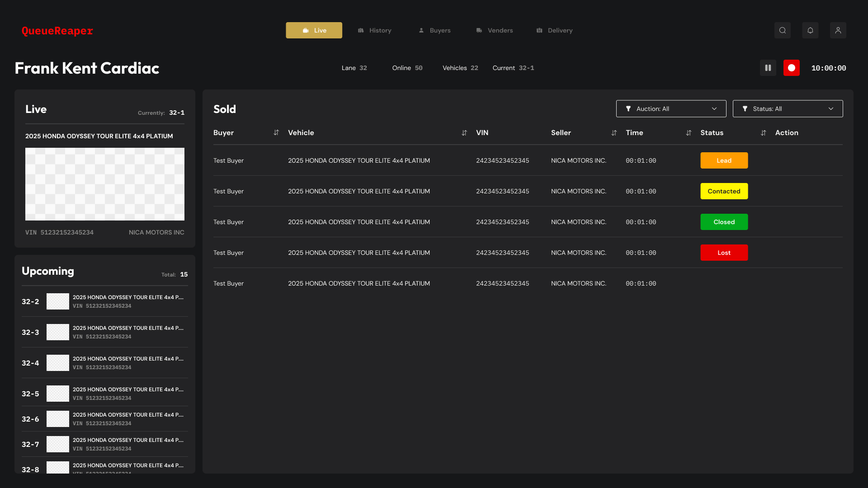Toggle sorting on the Time column
868x488 pixels.
[x=689, y=133]
